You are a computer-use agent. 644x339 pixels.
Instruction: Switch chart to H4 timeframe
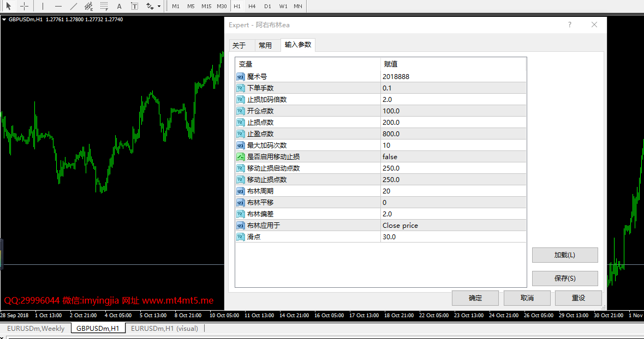[252, 6]
